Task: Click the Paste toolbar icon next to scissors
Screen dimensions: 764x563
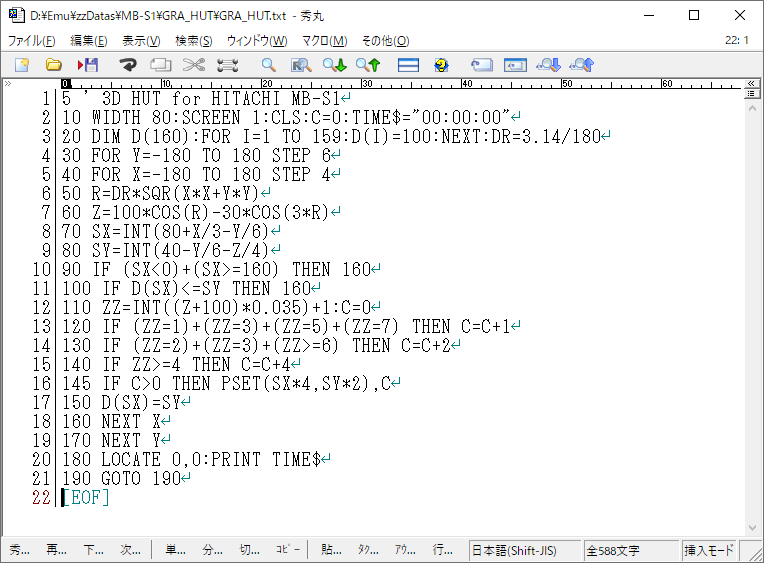Action: pos(228,65)
